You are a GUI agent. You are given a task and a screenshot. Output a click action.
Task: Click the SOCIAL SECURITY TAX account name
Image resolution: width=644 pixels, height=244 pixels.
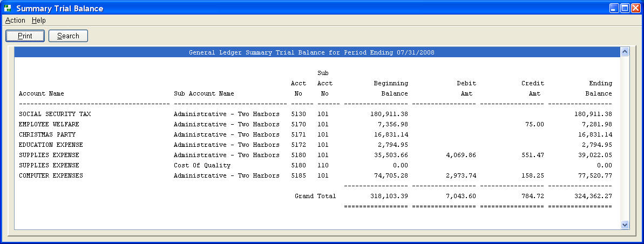coord(55,114)
